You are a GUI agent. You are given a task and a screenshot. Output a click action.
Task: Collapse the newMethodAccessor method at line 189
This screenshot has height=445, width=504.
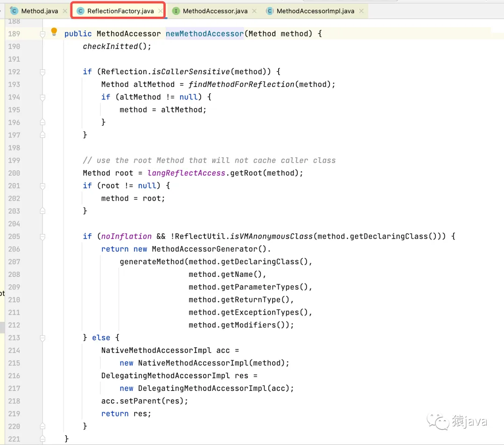tap(42, 34)
